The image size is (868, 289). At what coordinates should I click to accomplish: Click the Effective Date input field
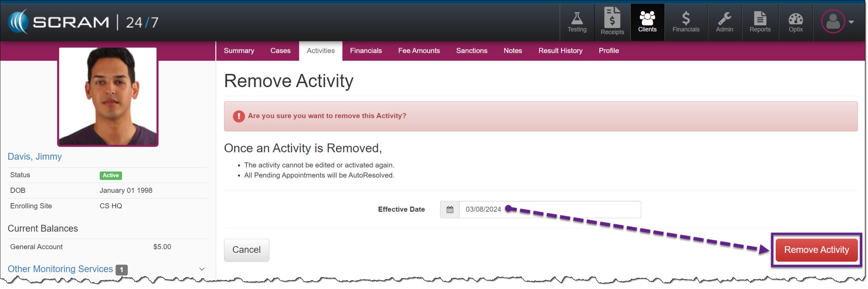click(x=549, y=209)
